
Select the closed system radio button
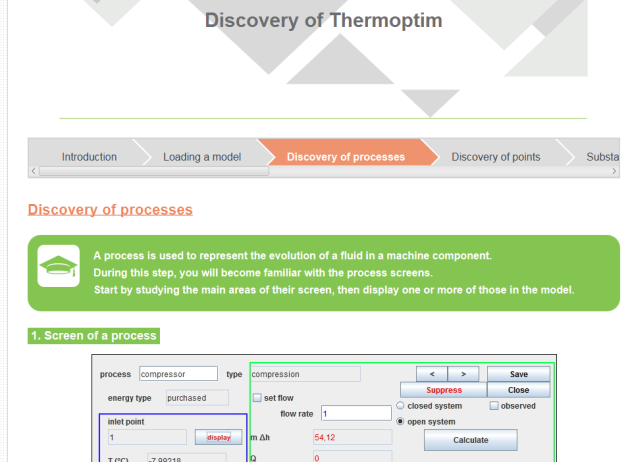(x=400, y=405)
